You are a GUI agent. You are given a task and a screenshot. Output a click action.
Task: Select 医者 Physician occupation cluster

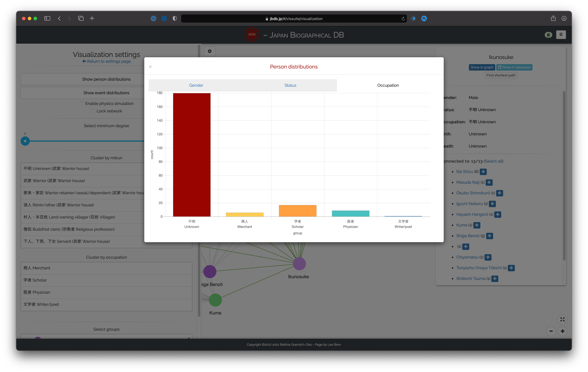pyautogui.click(x=106, y=293)
